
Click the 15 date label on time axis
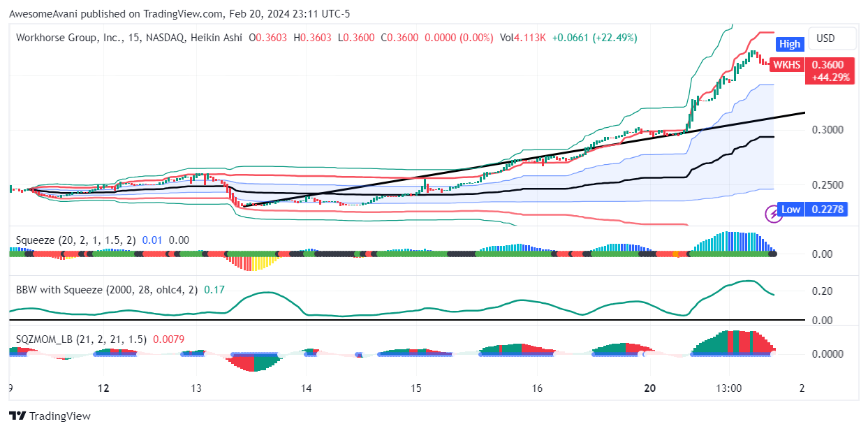coord(416,388)
